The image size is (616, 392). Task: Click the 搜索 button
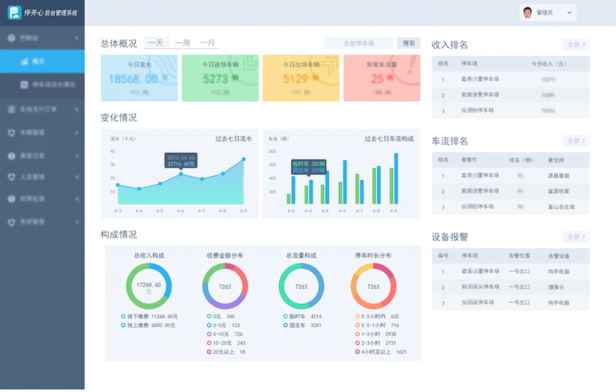click(x=409, y=43)
